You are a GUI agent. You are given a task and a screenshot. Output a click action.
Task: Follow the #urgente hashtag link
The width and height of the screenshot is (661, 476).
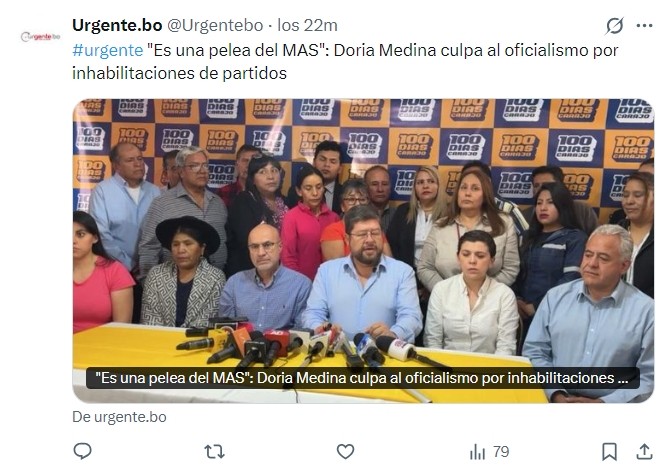(107, 50)
